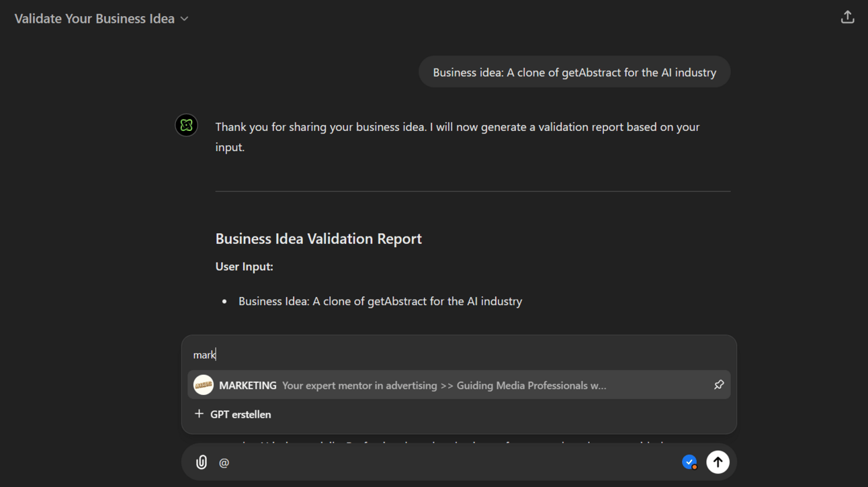Image resolution: width=868 pixels, height=487 pixels.
Task: Click the share upload icon
Action: [847, 17]
